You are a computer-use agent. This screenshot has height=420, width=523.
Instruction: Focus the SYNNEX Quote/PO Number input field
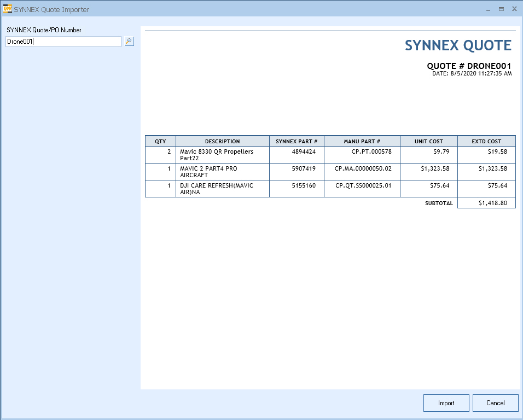[x=63, y=42]
